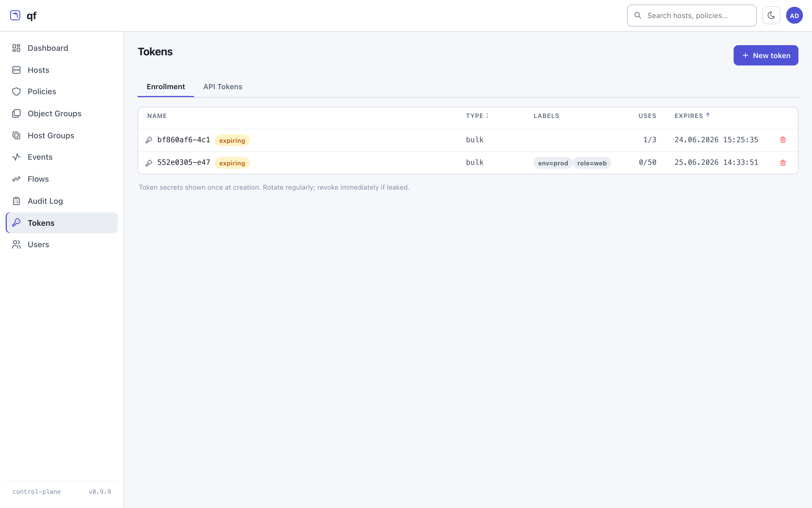The width and height of the screenshot is (812, 508).
Task: Toggle dark mode moon icon
Action: click(771, 16)
